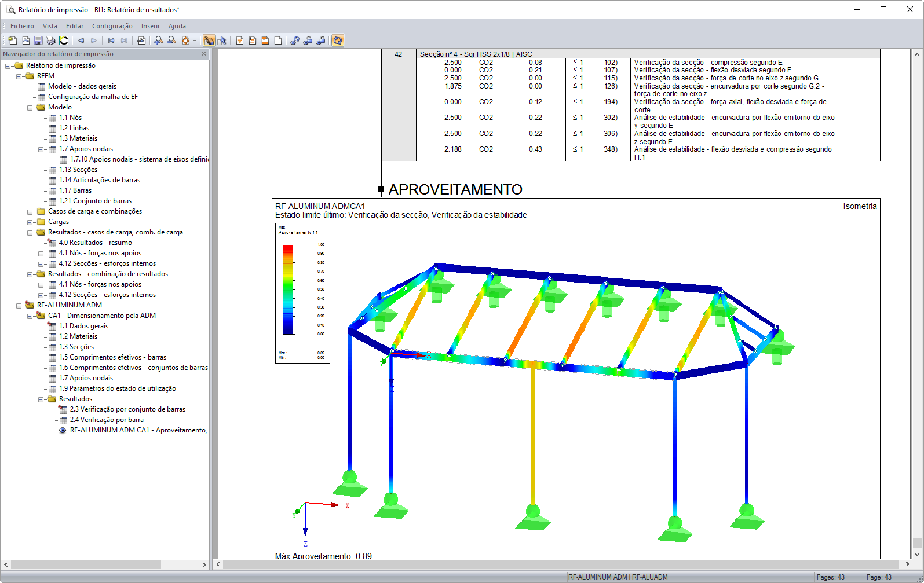
Task: Click the go-to-page icon with arrow
Action: tap(141, 41)
